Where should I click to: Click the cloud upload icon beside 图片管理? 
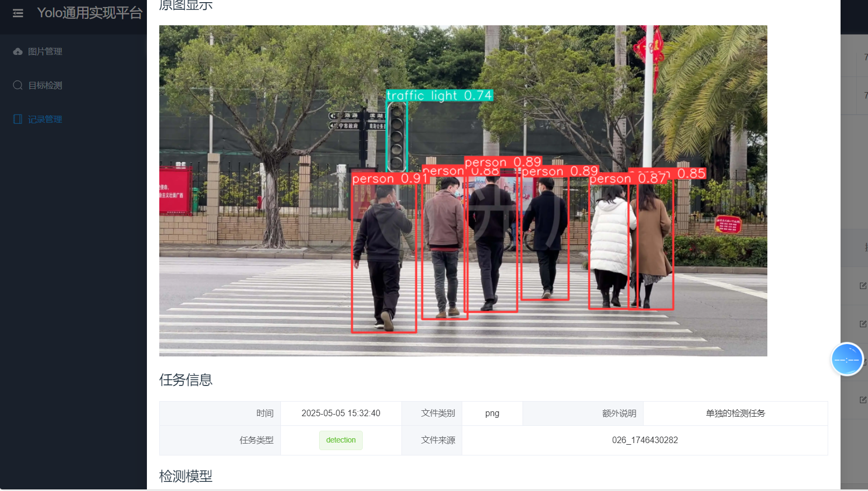[x=18, y=51]
